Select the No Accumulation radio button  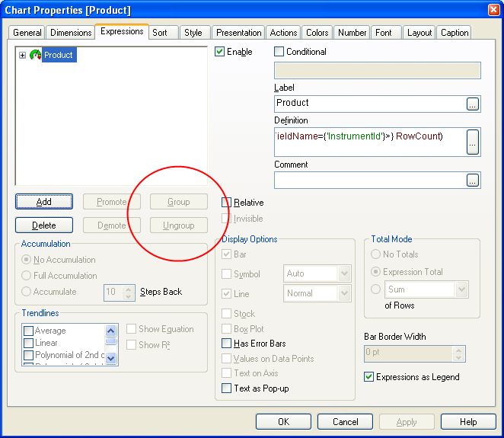pos(26,260)
